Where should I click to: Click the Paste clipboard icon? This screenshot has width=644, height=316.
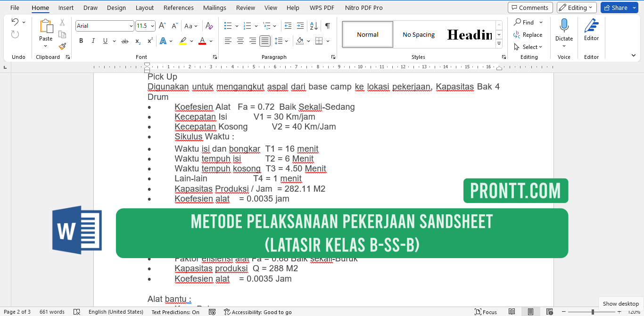tap(46, 26)
